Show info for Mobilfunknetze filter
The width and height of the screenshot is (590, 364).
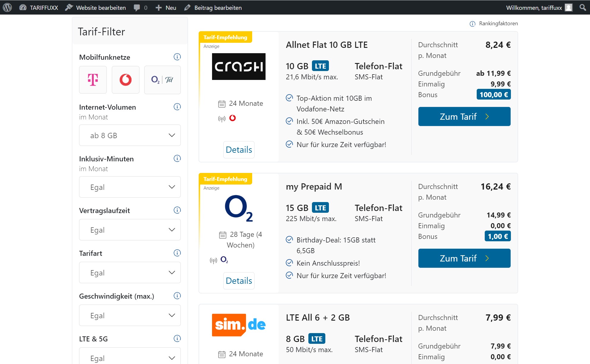point(177,57)
